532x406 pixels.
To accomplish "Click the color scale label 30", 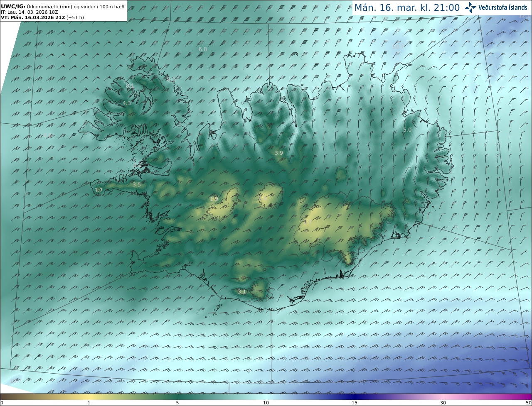I will tap(443, 403).
